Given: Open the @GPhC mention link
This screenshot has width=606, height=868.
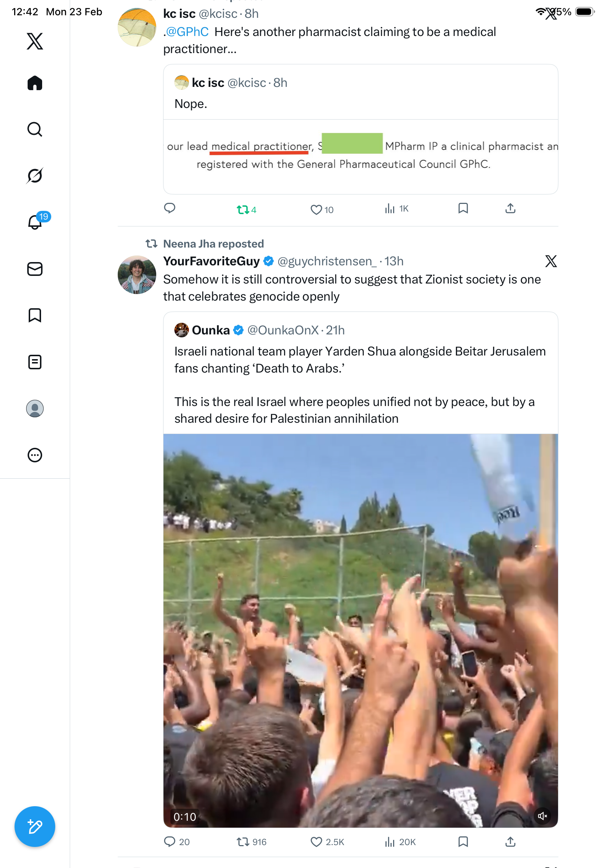Looking at the screenshot, I should click(x=187, y=32).
